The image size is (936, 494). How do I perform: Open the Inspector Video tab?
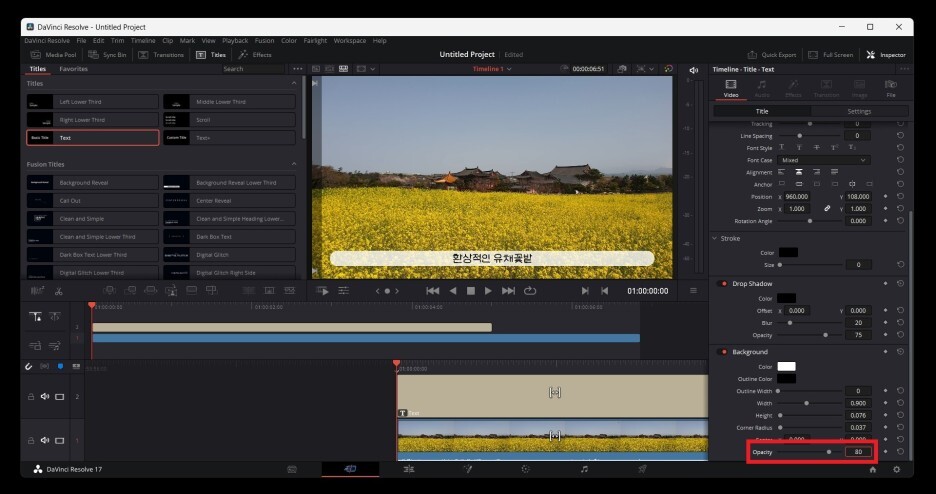click(x=731, y=88)
